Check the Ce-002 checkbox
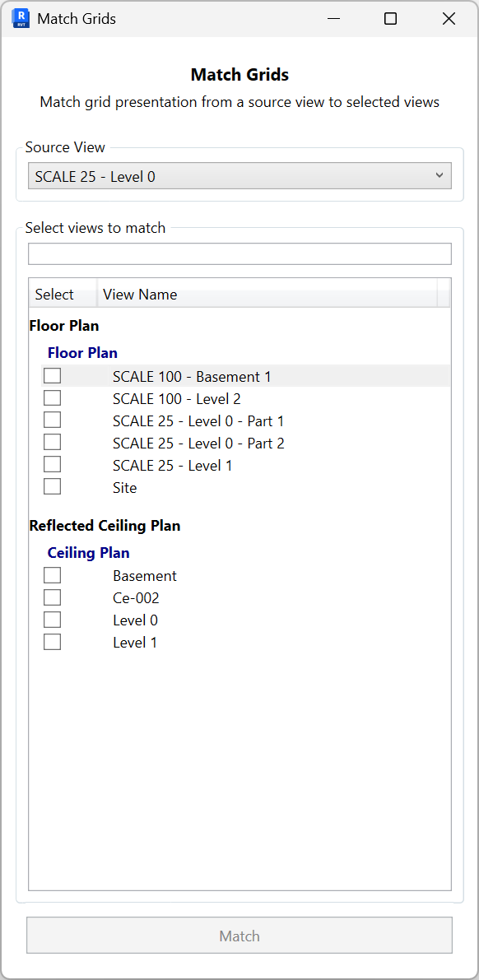Screen dimensions: 479x980 52,597
